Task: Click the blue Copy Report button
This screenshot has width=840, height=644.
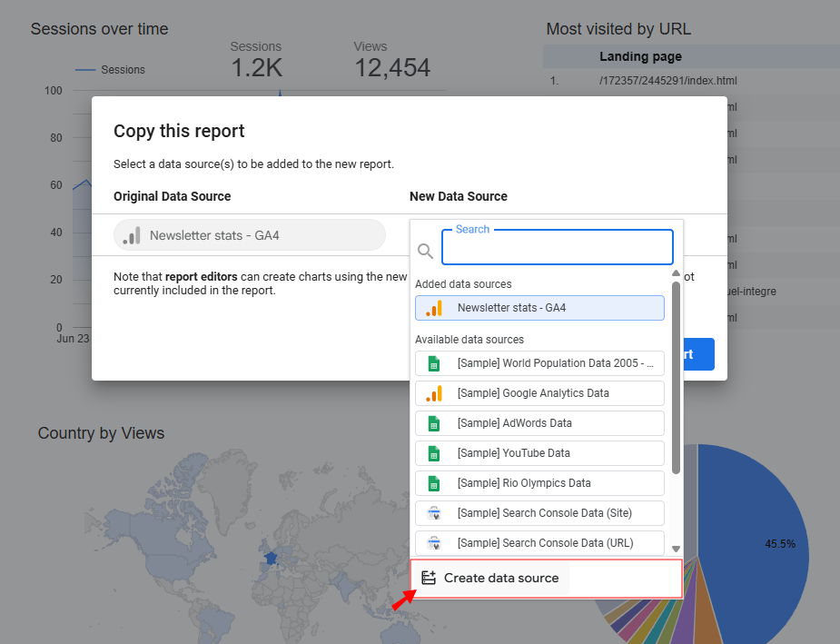Action: 698,354
